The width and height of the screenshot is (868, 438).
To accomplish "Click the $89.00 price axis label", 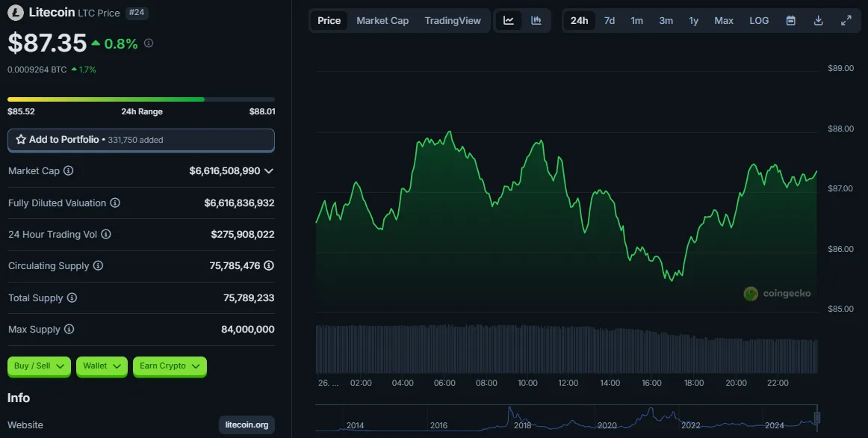I will pyautogui.click(x=840, y=68).
